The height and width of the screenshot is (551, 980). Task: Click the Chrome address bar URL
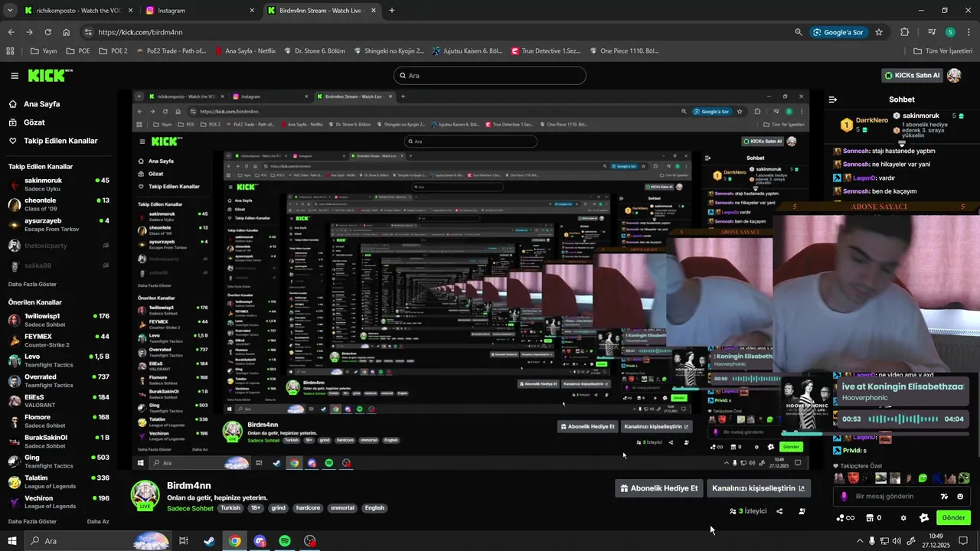click(140, 32)
